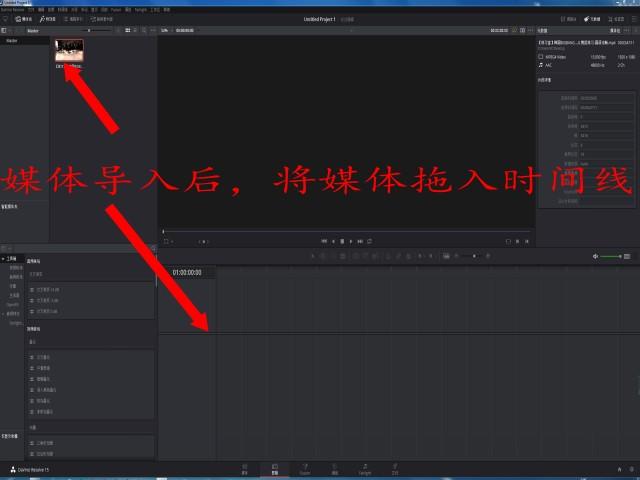Click the Marker icon in timeline toolbar
The height and width of the screenshot is (480, 640).
[430, 256]
